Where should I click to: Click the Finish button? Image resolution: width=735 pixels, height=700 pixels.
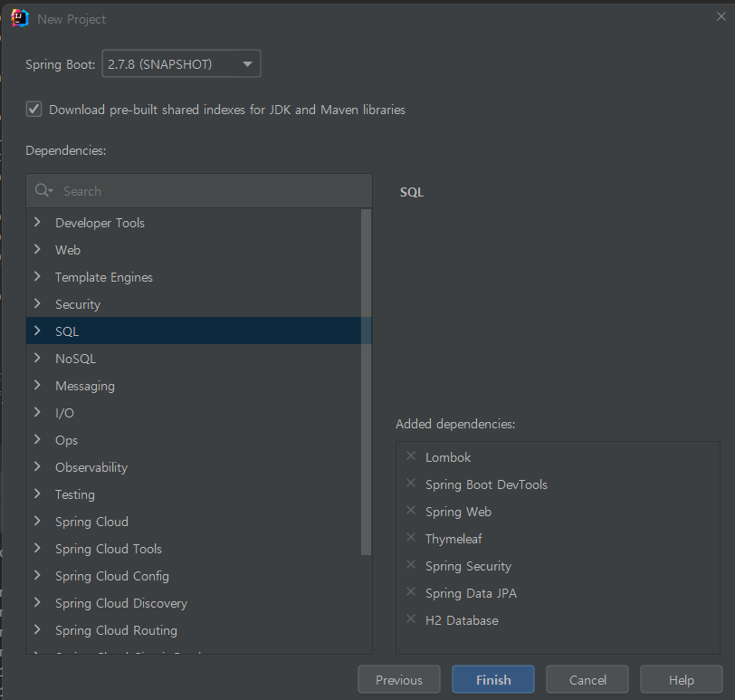pyautogui.click(x=493, y=679)
